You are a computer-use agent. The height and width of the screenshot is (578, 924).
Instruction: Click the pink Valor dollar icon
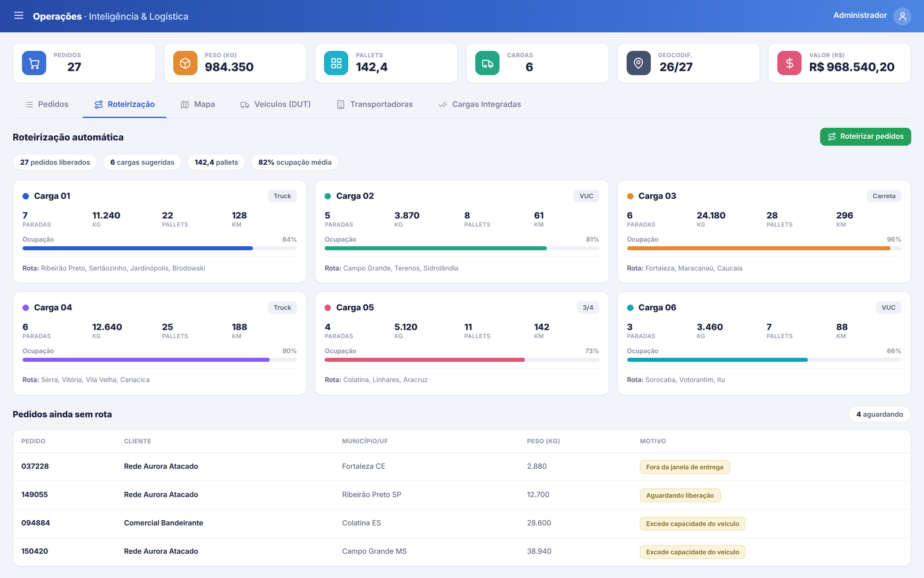789,63
